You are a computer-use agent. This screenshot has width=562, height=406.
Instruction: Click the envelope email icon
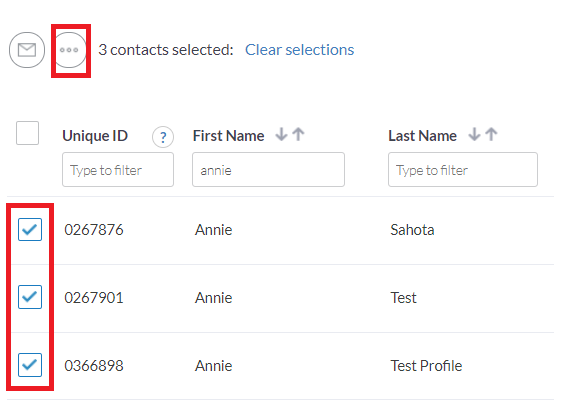tap(27, 50)
